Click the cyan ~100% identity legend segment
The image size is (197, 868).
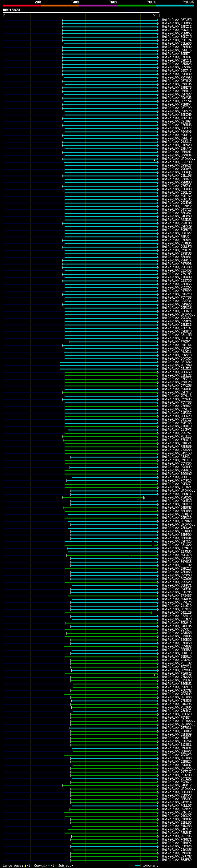175,6
